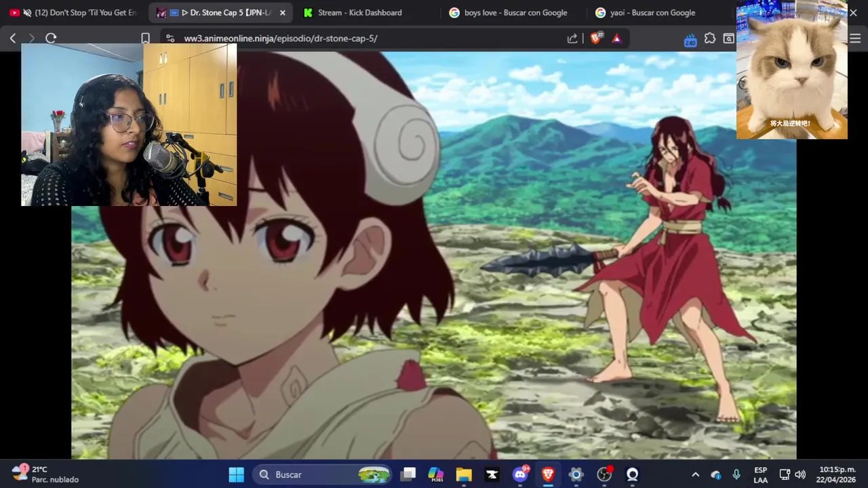Open Brave Rewards triangle icon
This screenshot has height=488, width=868.
[616, 39]
